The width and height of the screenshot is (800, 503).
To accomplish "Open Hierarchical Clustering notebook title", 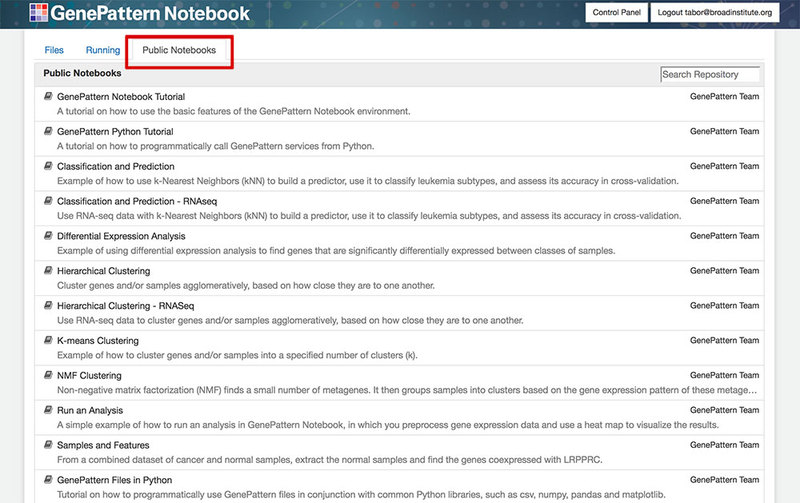I will (x=104, y=271).
